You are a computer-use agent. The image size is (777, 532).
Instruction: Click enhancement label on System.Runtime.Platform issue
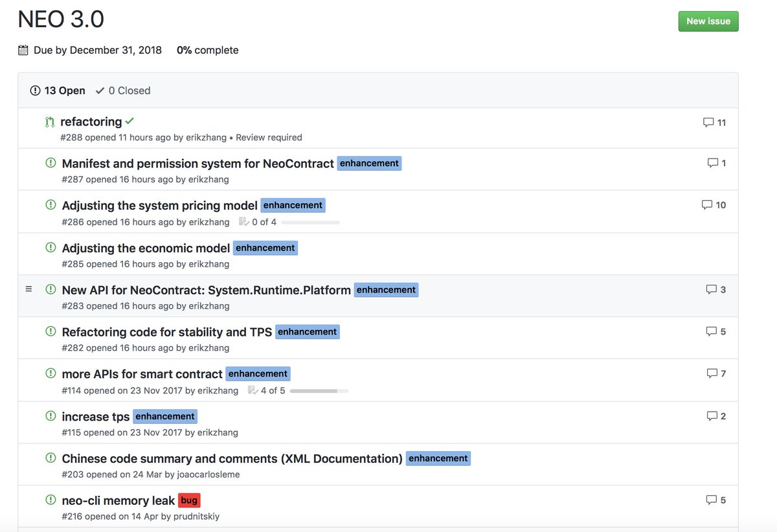387,291
